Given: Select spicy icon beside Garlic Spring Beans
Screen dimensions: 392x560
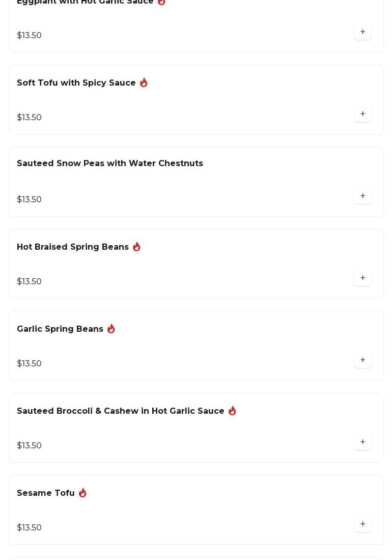Looking at the screenshot, I should 111,329.
